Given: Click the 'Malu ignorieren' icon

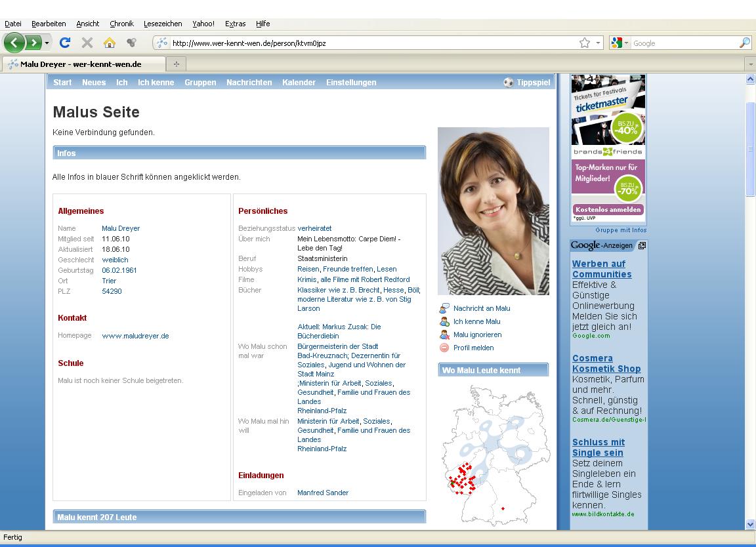Looking at the screenshot, I should click(x=444, y=334).
